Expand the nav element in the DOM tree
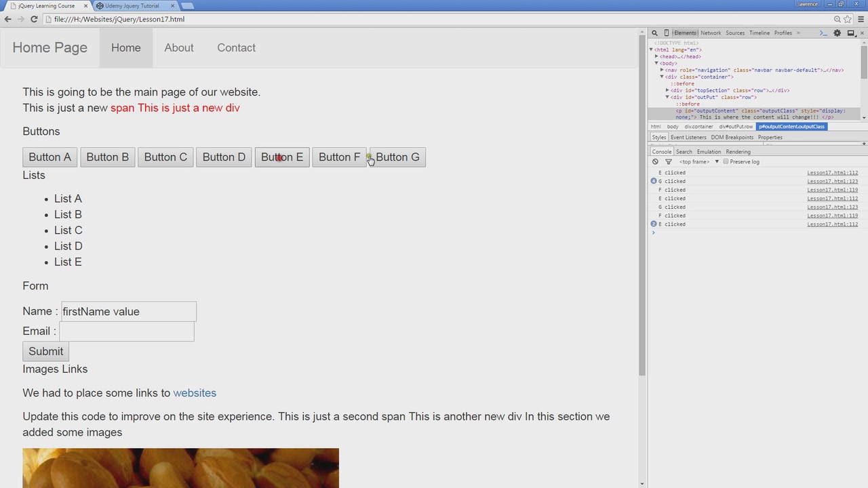 click(662, 70)
